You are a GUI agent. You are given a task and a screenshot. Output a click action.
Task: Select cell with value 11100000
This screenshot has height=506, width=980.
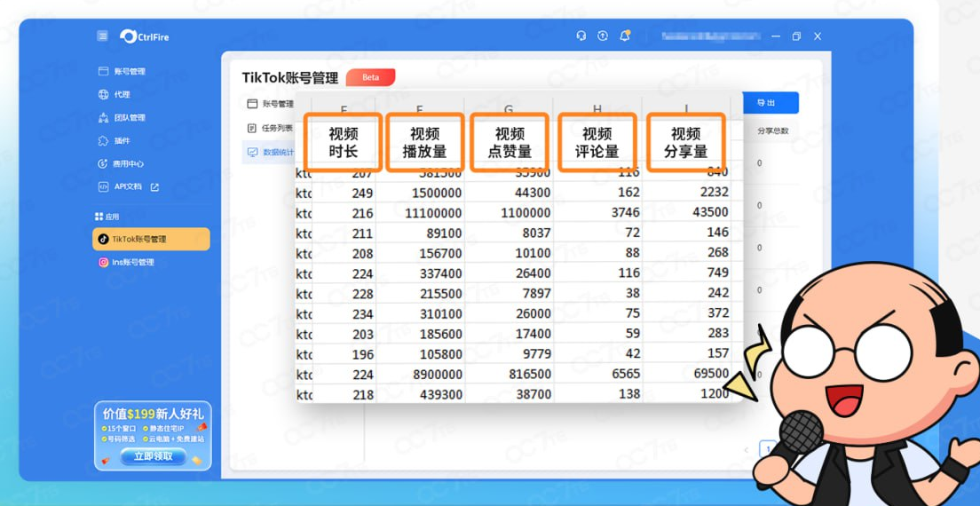click(420, 213)
